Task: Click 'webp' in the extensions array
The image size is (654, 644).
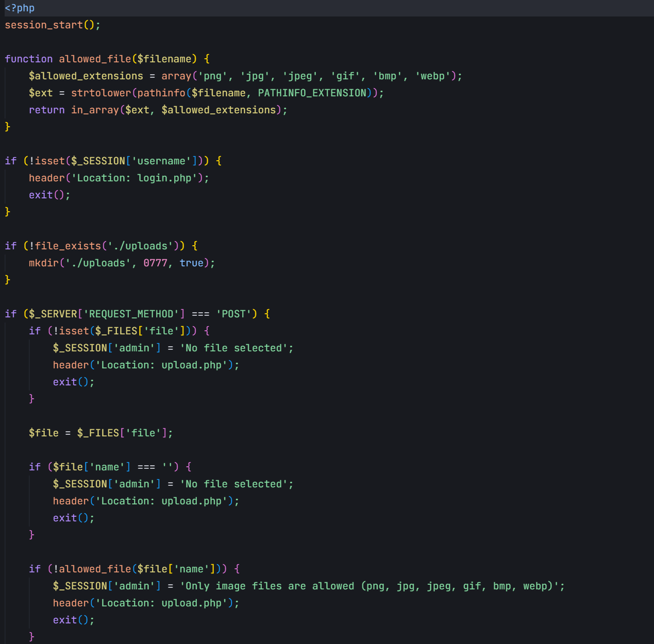Action: click(432, 76)
